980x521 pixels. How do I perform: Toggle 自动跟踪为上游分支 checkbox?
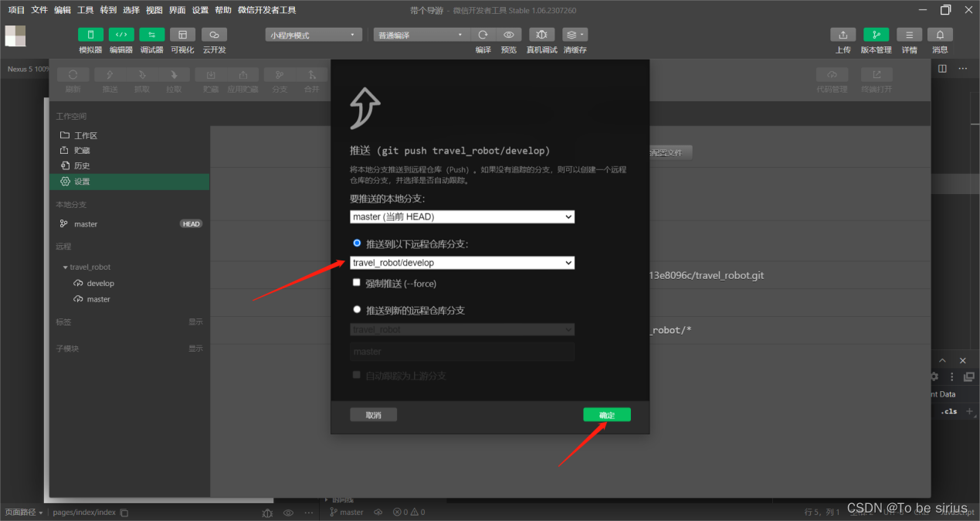[357, 374]
